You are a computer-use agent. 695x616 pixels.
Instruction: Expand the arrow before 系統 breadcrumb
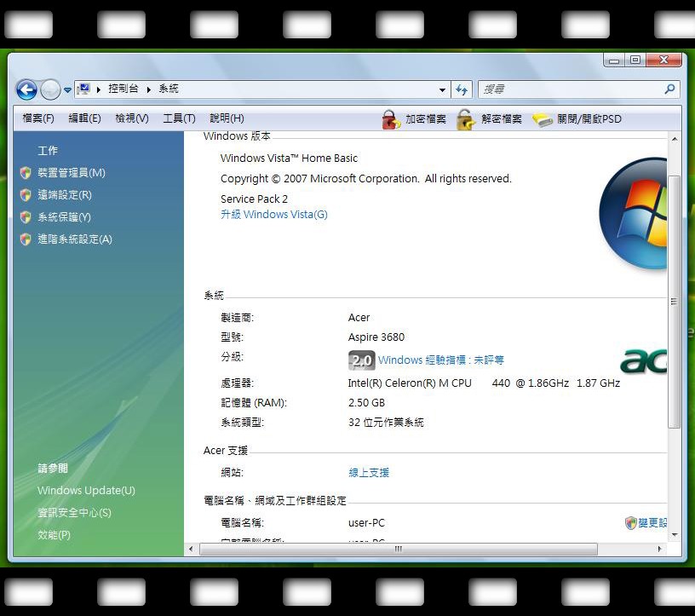point(149,89)
